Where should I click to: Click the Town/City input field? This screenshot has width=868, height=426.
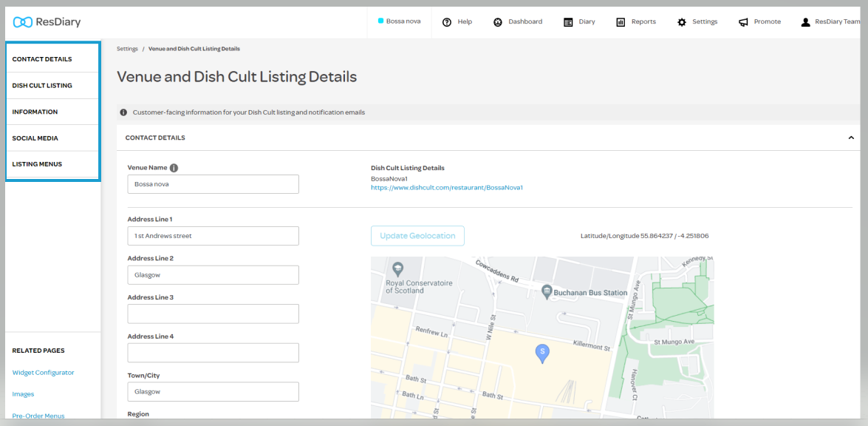coord(213,392)
